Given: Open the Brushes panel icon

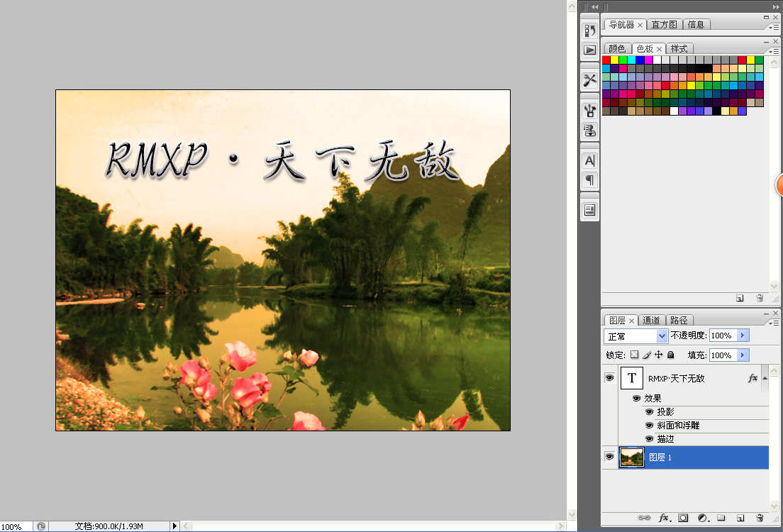Looking at the screenshot, I should [590, 111].
